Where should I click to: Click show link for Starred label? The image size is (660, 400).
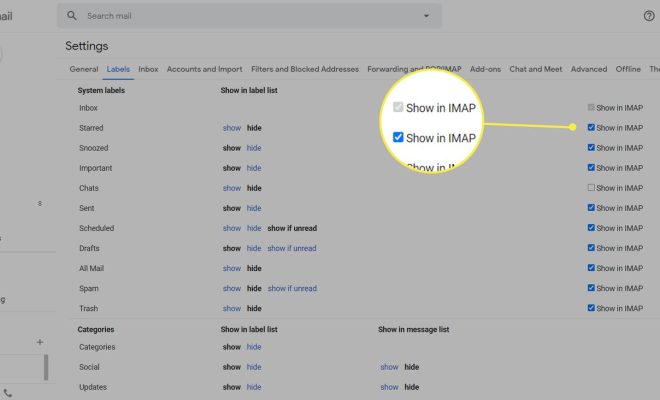[x=232, y=128]
